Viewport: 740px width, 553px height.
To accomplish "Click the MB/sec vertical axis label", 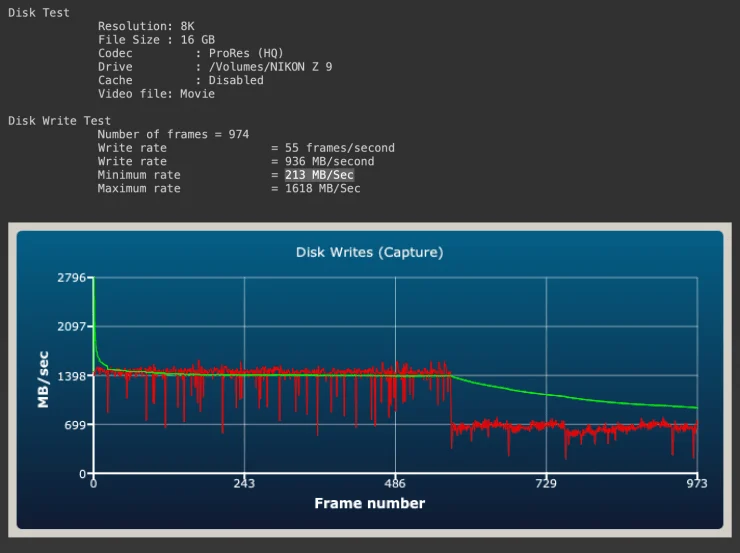I will click(43, 380).
